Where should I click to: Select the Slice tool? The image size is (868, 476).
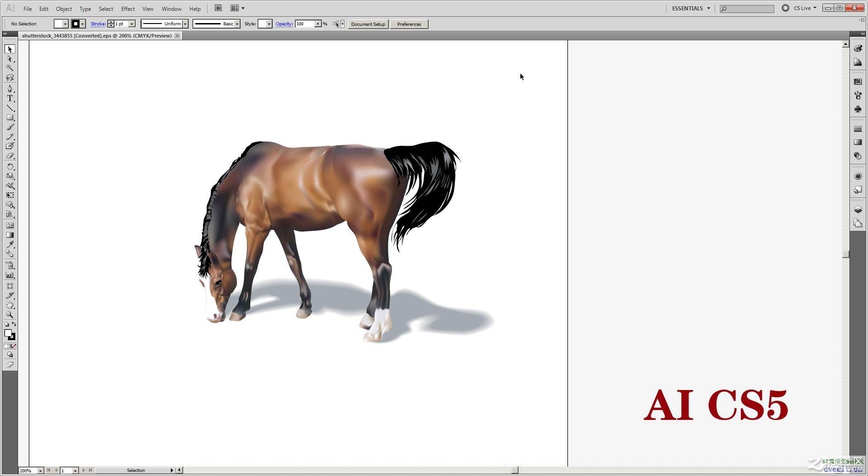tap(10, 295)
